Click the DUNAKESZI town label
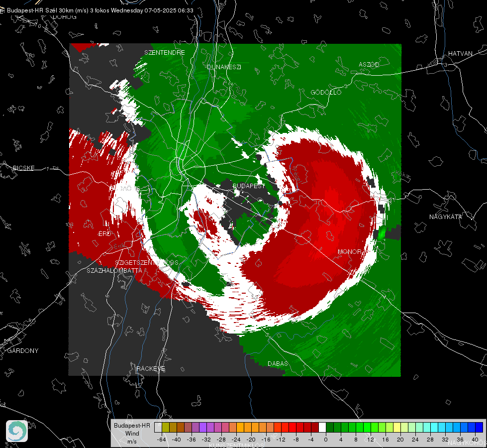487x448 pixels. 224,67
